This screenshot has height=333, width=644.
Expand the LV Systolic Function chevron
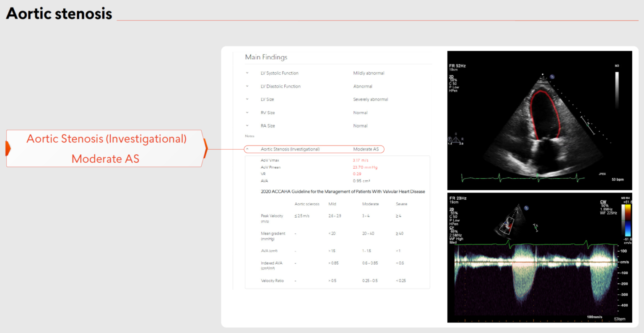[x=247, y=73]
